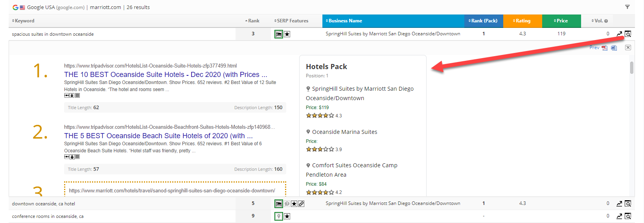Click local pack pin icon in conference rooms row
Screen dimensions: 644x223
click(x=278, y=216)
